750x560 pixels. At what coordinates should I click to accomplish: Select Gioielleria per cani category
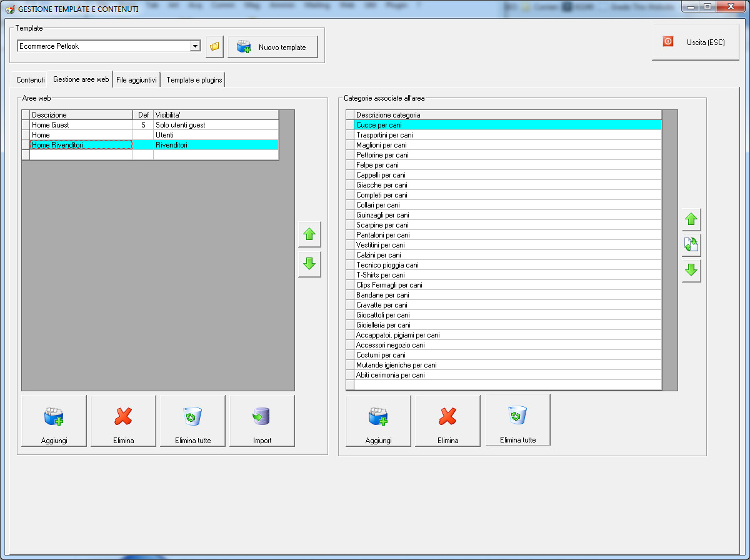tap(507, 325)
